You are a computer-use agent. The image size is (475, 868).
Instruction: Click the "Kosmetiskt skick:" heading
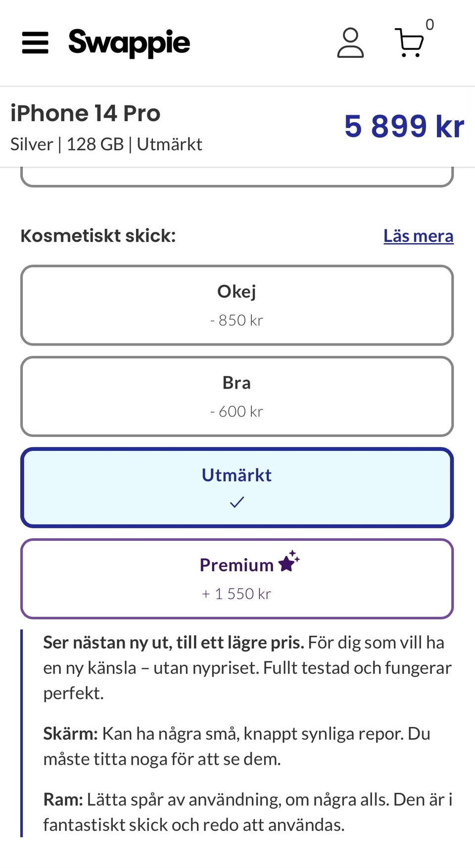pyautogui.click(x=98, y=236)
